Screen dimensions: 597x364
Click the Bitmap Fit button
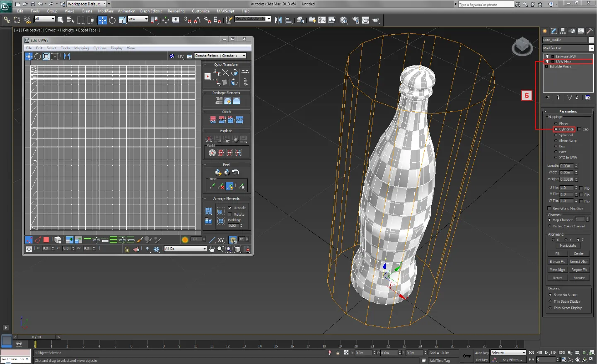tap(557, 262)
